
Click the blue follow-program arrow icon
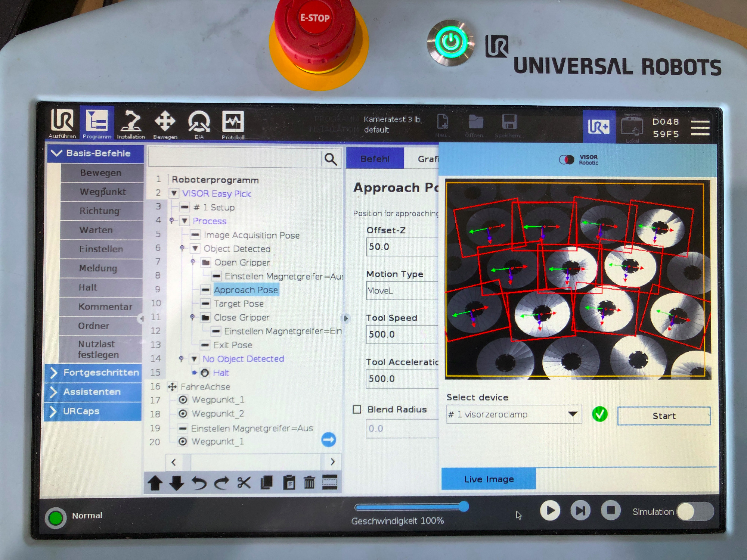329,440
